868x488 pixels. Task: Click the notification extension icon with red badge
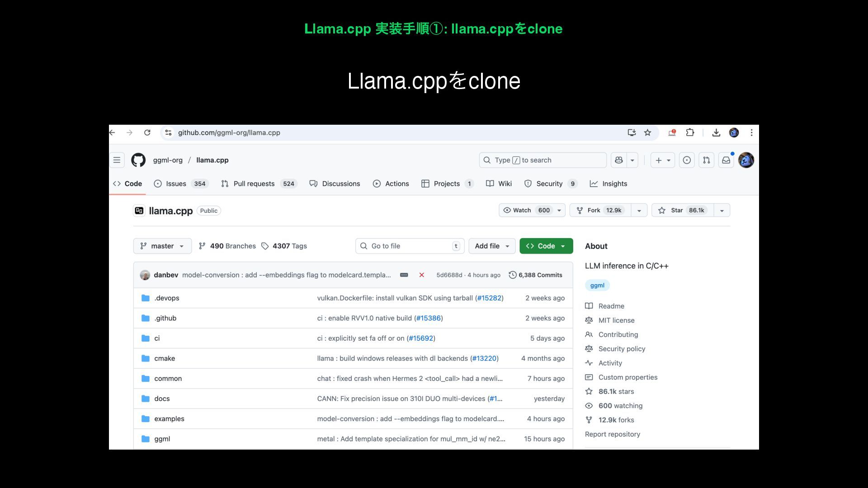click(672, 132)
